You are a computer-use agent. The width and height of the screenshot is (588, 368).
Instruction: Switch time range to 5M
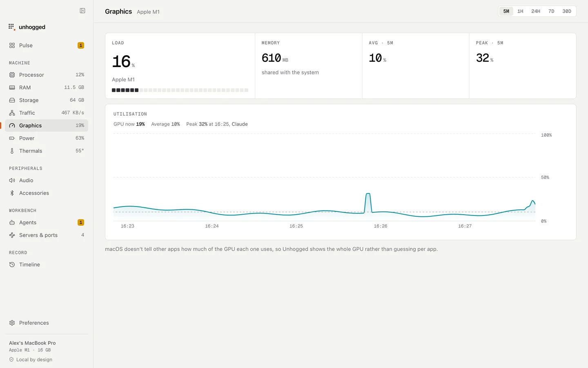tap(506, 11)
